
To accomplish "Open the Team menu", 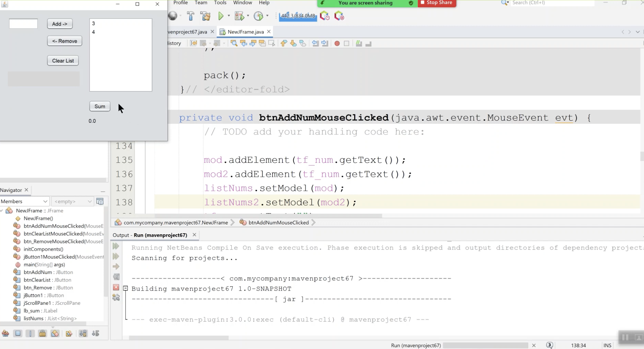I will click(x=201, y=3).
